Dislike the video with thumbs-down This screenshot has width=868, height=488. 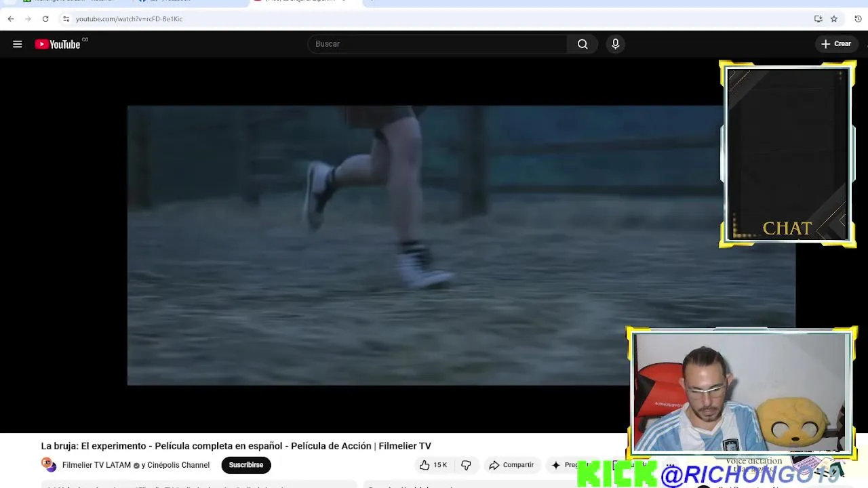[x=466, y=465]
